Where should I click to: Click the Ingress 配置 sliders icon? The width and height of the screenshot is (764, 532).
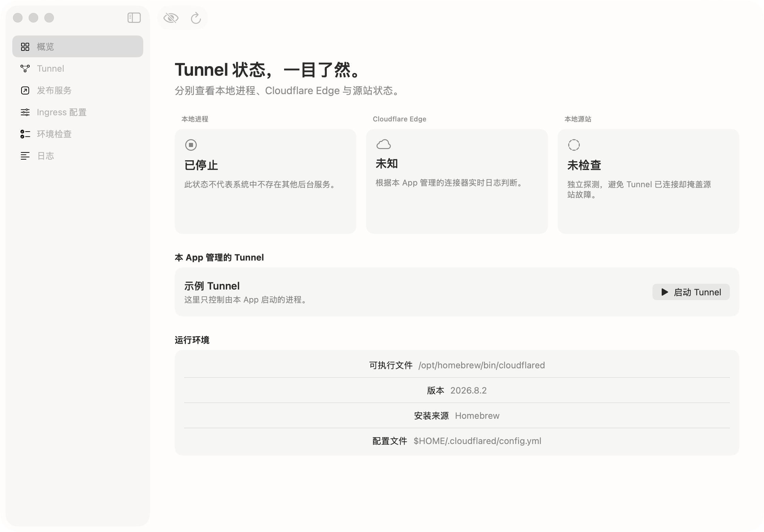[x=25, y=112]
